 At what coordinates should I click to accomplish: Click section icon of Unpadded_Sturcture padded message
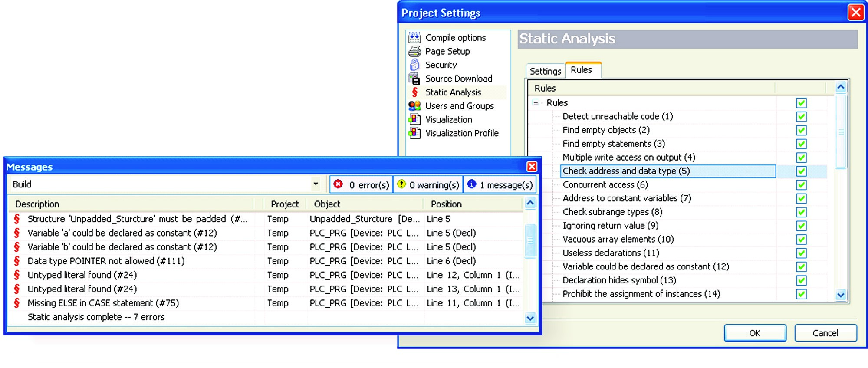(x=17, y=219)
